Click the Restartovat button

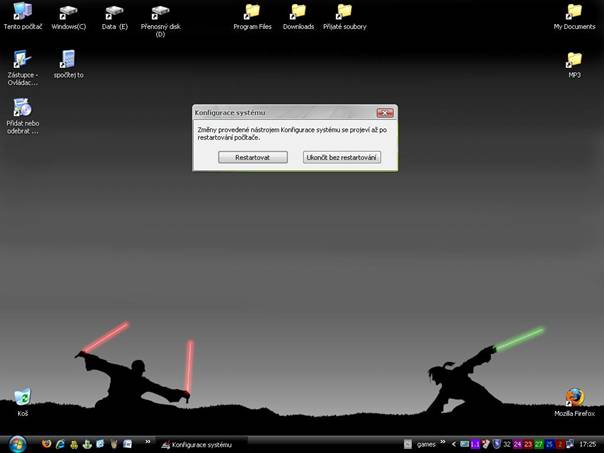[x=253, y=157]
